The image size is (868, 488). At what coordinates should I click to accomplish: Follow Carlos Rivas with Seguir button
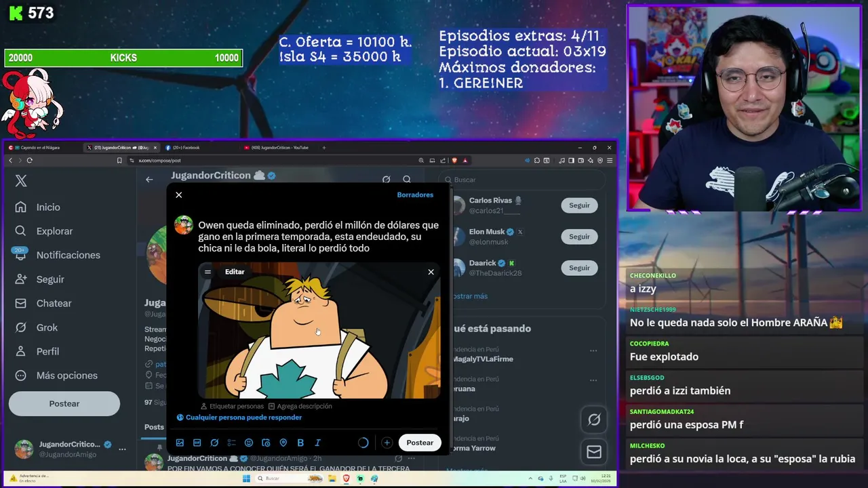pos(579,205)
